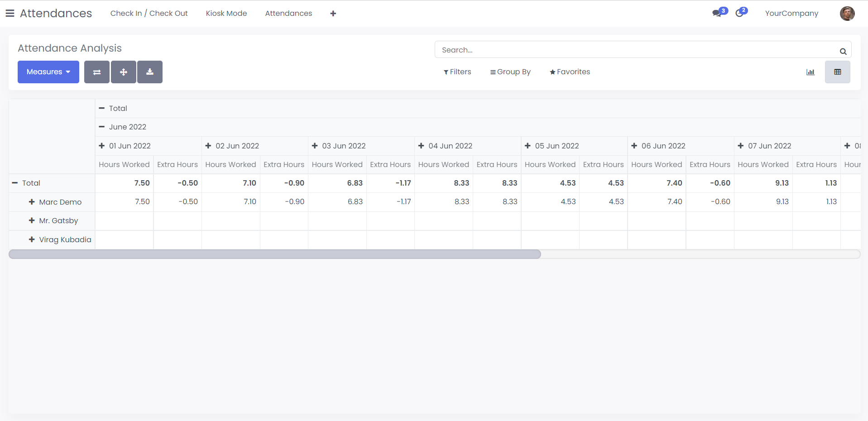Click the Attendances app title
868x421 pixels.
click(56, 13)
